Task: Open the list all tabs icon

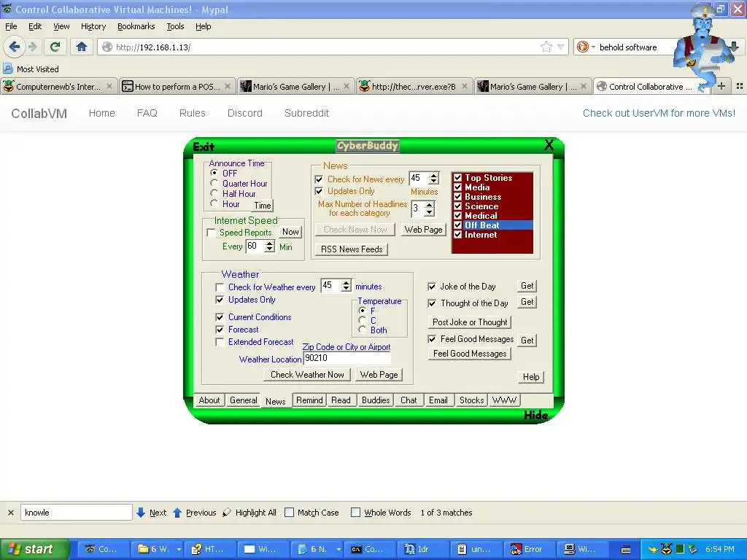Action: coord(740,86)
